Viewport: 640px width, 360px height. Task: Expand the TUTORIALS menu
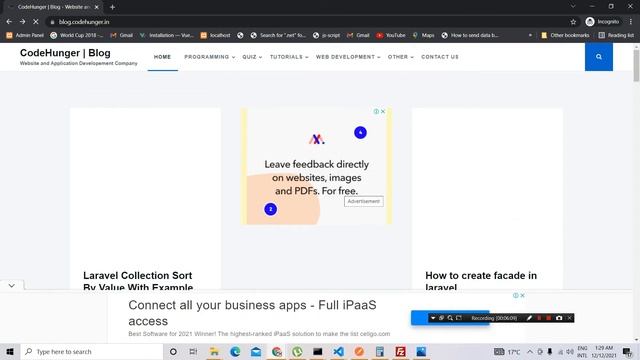(x=289, y=57)
